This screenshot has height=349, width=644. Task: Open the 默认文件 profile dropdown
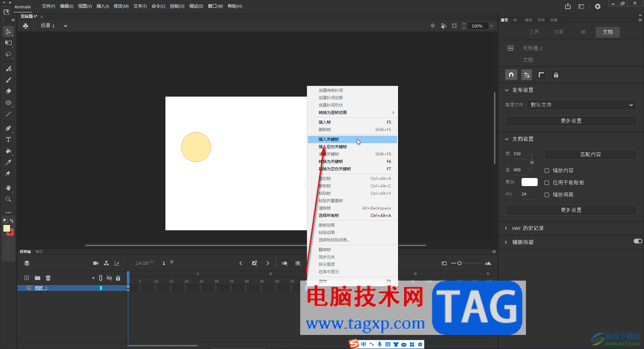click(x=581, y=105)
